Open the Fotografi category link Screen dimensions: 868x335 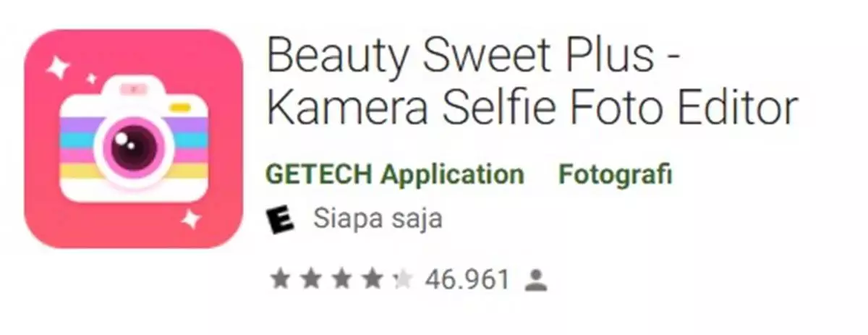point(616,174)
